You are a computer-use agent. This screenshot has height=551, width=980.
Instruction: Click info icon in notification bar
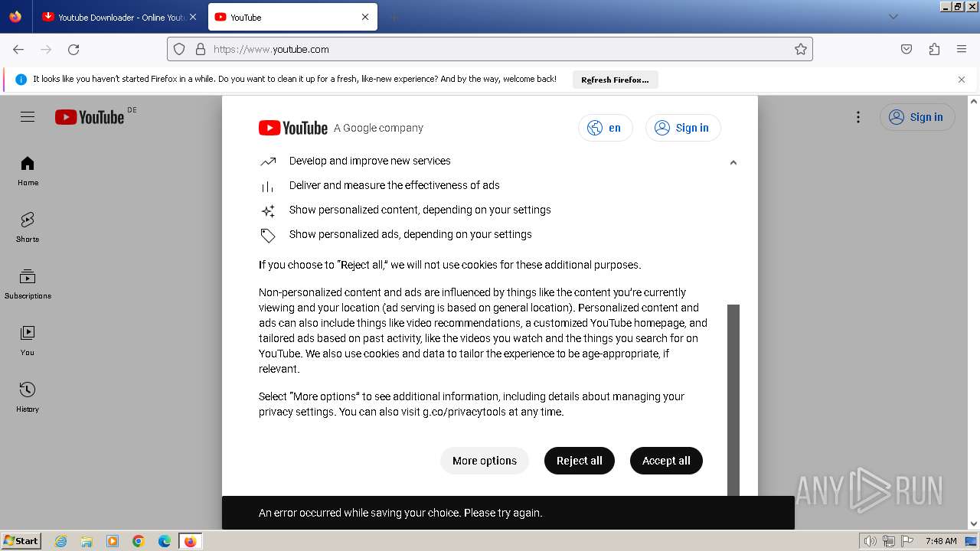pos(21,80)
